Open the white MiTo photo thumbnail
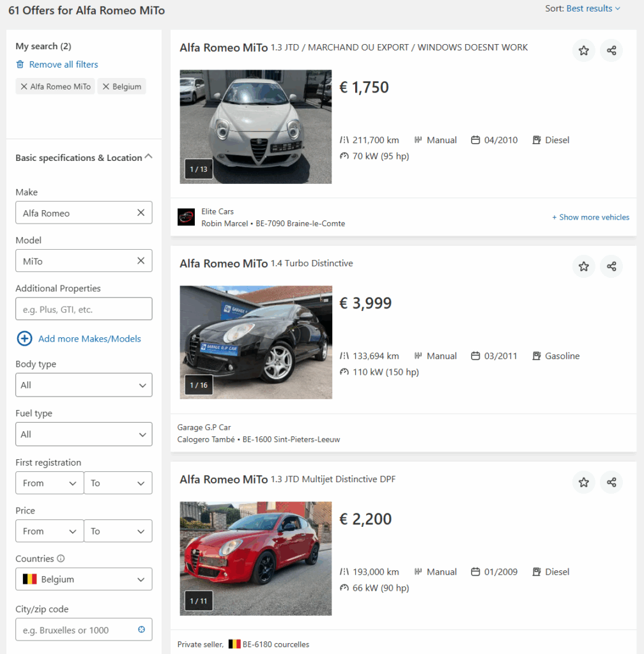This screenshot has width=644, height=654. [256, 126]
